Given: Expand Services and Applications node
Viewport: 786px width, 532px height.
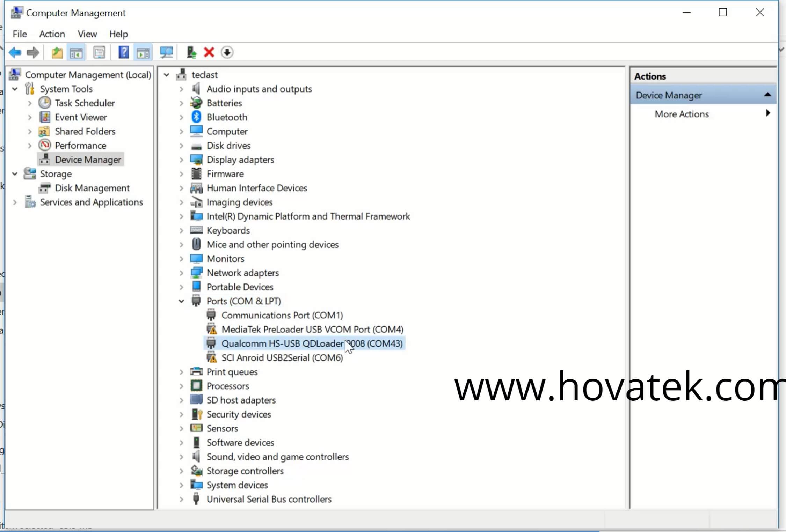Looking at the screenshot, I should (x=15, y=202).
